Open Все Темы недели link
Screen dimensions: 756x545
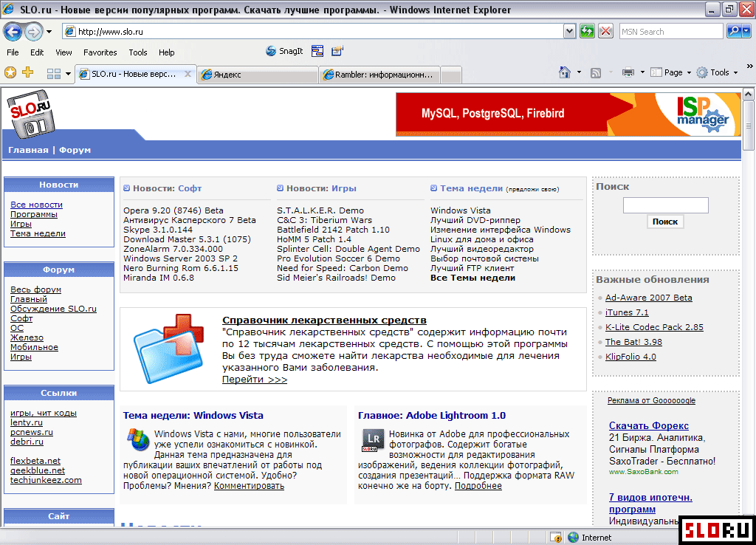pos(472,278)
